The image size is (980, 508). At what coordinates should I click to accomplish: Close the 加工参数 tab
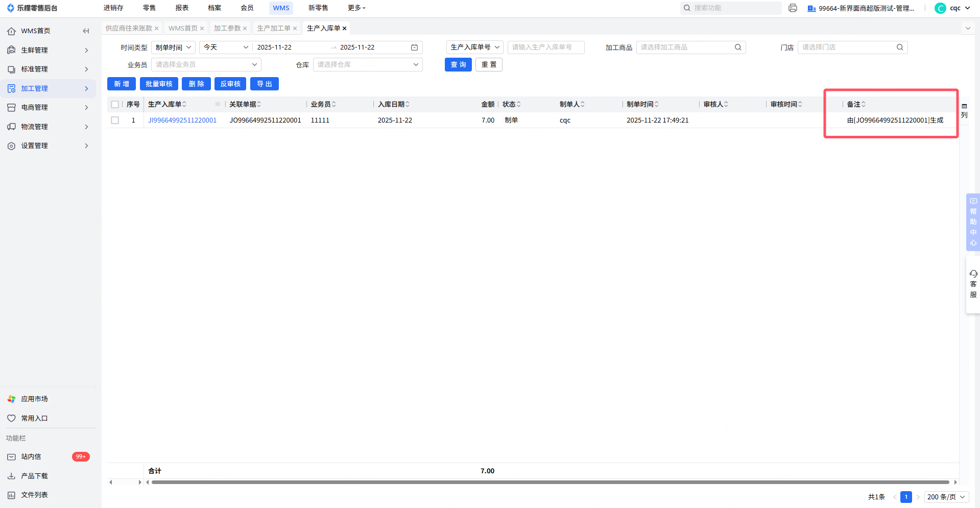click(x=245, y=29)
